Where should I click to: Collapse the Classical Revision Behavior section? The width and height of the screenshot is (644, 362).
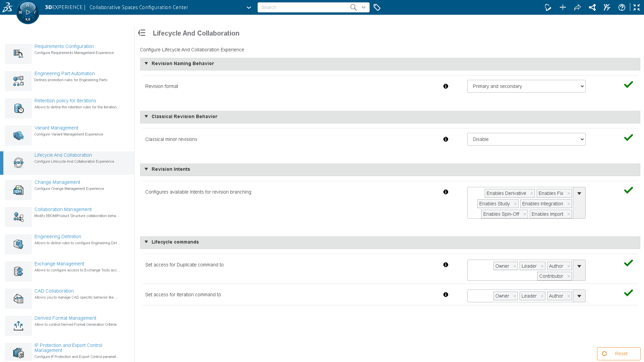(146, 116)
